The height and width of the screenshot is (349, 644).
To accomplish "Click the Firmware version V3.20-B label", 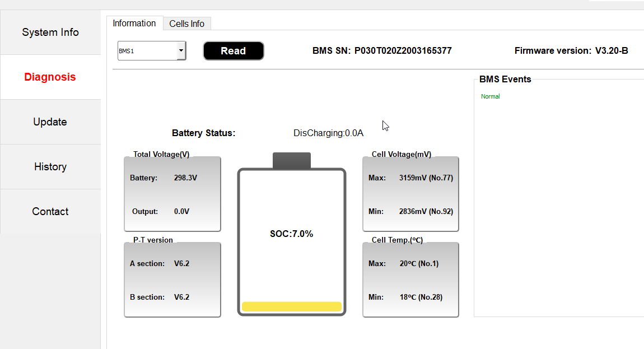I will point(571,51).
